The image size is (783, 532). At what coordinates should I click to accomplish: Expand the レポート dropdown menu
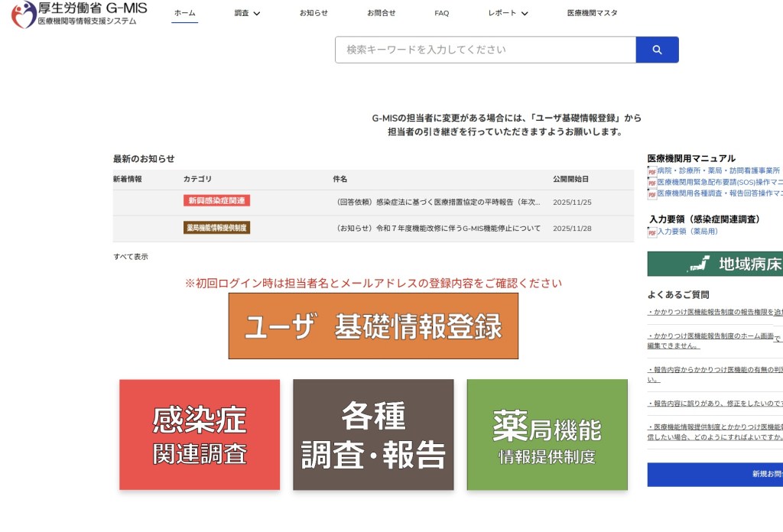[x=508, y=13]
